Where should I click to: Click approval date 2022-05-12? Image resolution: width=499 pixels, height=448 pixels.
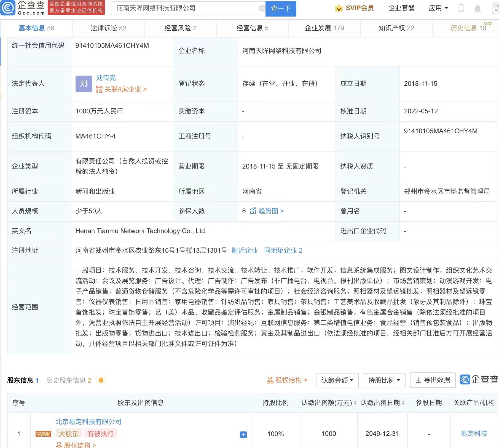point(421,111)
